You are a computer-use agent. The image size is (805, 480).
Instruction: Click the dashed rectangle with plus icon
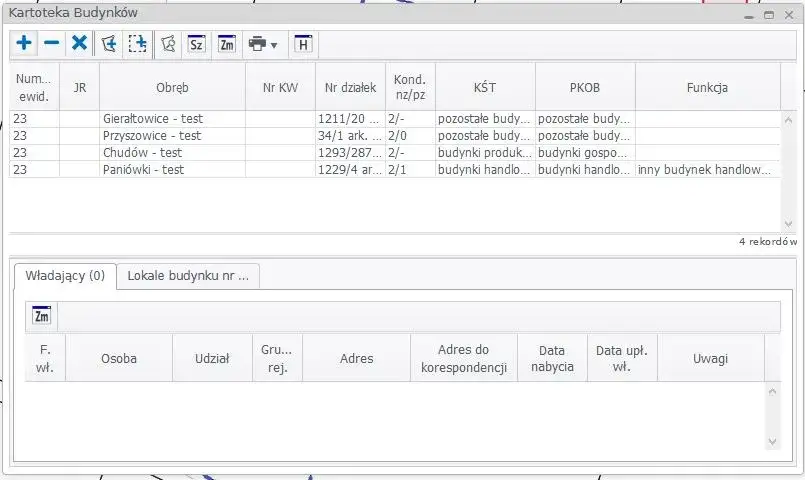(x=137, y=43)
